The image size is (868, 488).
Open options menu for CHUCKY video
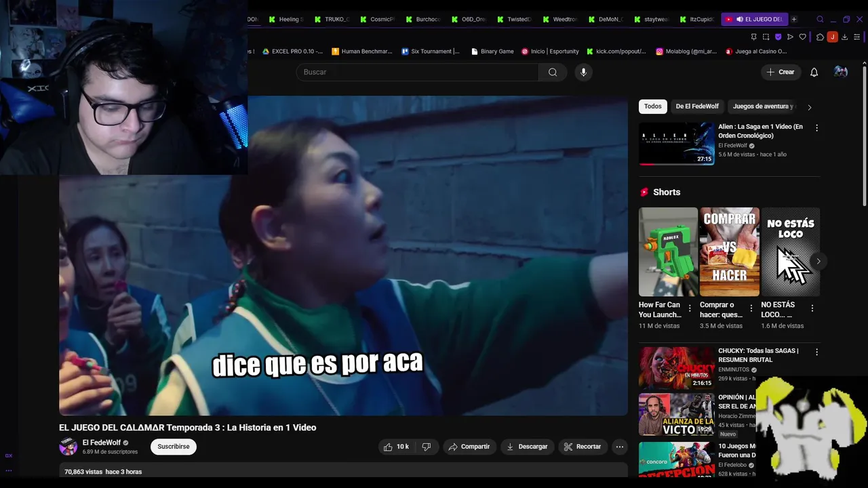(816, 352)
